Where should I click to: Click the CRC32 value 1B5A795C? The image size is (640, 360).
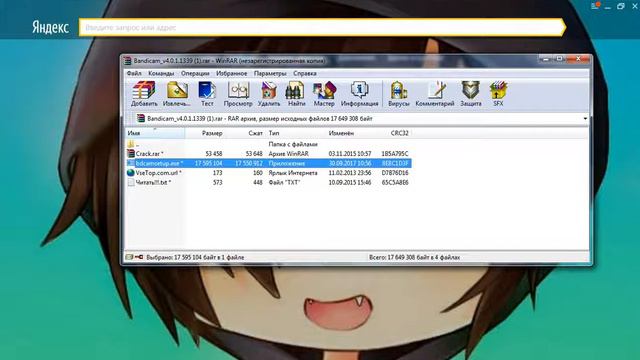click(x=395, y=154)
